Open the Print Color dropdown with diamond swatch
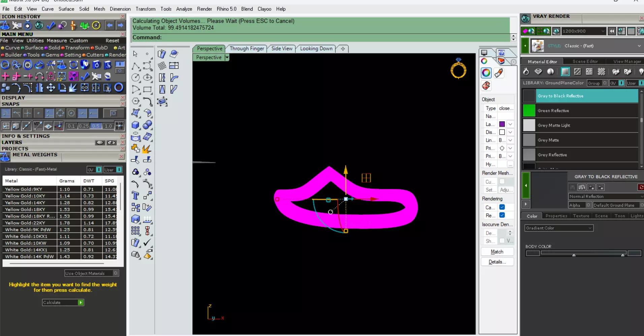Screen dimensions: 644x336 [x=510, y=148]
